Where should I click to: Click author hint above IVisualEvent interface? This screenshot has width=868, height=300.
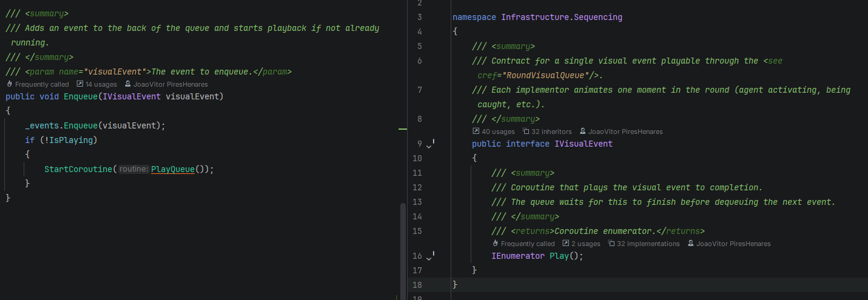tap(621, 132)
